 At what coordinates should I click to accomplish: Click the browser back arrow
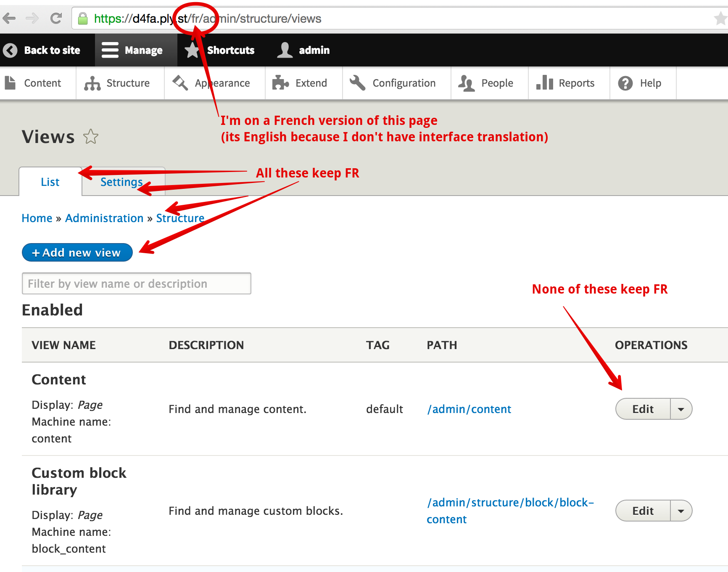click(9, 19)
